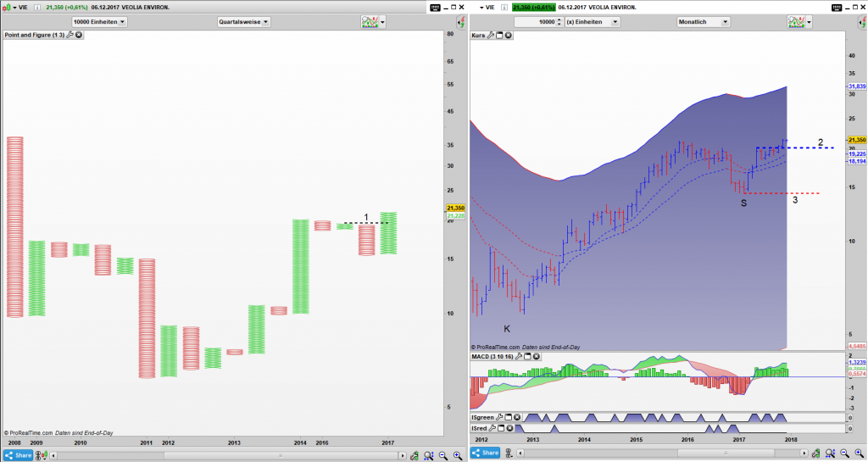Decrease units with the stepper down arrow

pyautogui.click(x=559, y=25)
